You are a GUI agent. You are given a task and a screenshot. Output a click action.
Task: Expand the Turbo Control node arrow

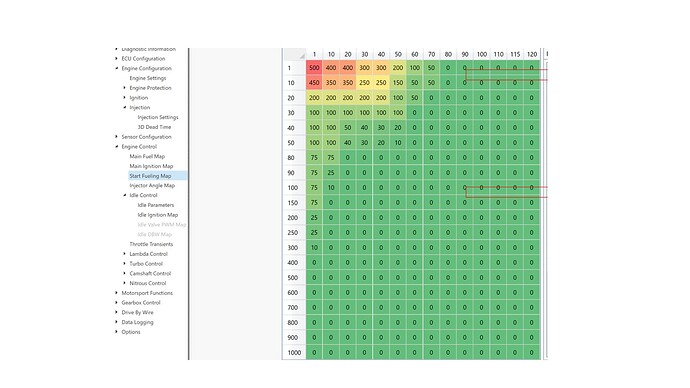[125, 264]
